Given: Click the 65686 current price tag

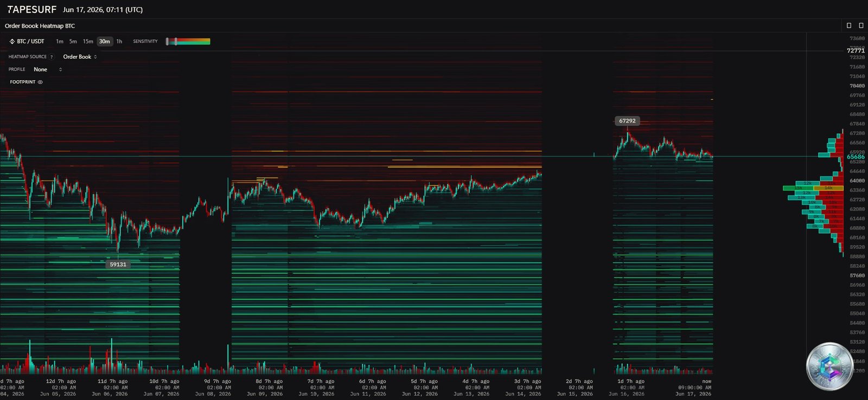Looking at the screenshot, I should (x=856, y=157).
